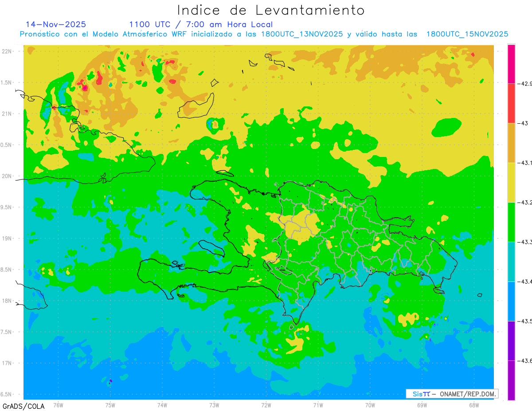
Task: Click the 'GrADS/COLA' label
Action: [x=23, y=406]
